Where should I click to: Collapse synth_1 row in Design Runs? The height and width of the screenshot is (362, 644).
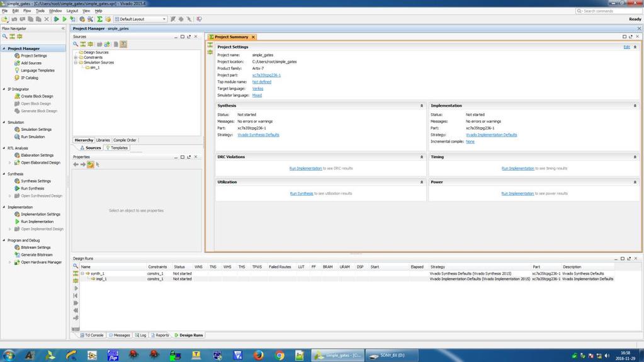(x=82, y=274)
